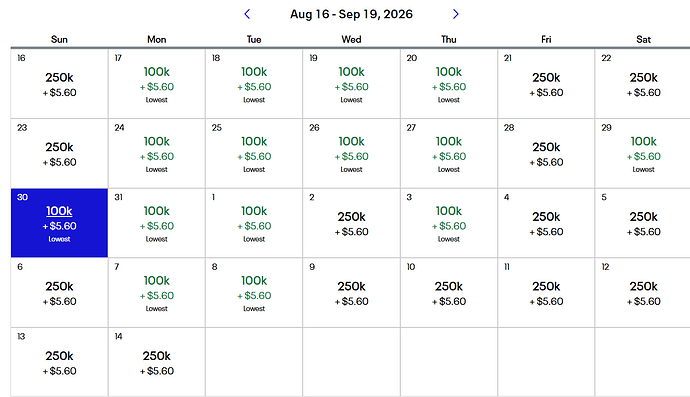The image size is (690, 397).
Task: Select September 10 Thursday 250k fare
Action: [449, 292]
